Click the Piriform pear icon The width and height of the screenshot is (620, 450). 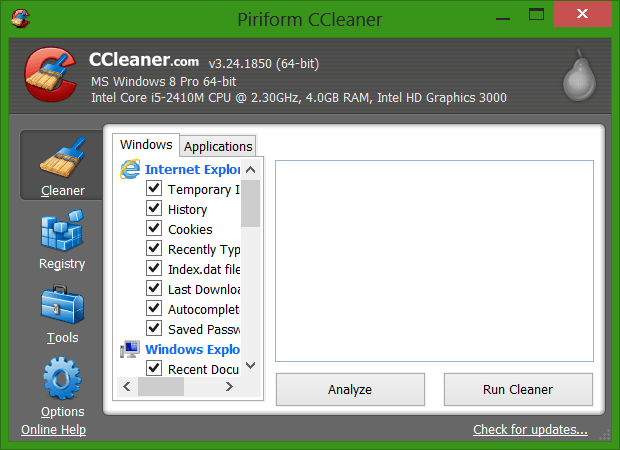tap(579, 75)
